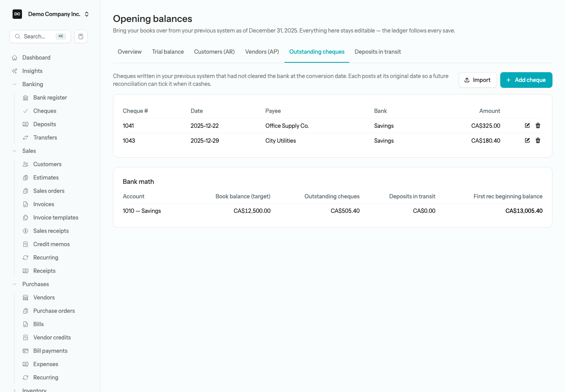Click the Sales orders icon
The height and width of the screenshot is (392, 565).
[26, 191]
